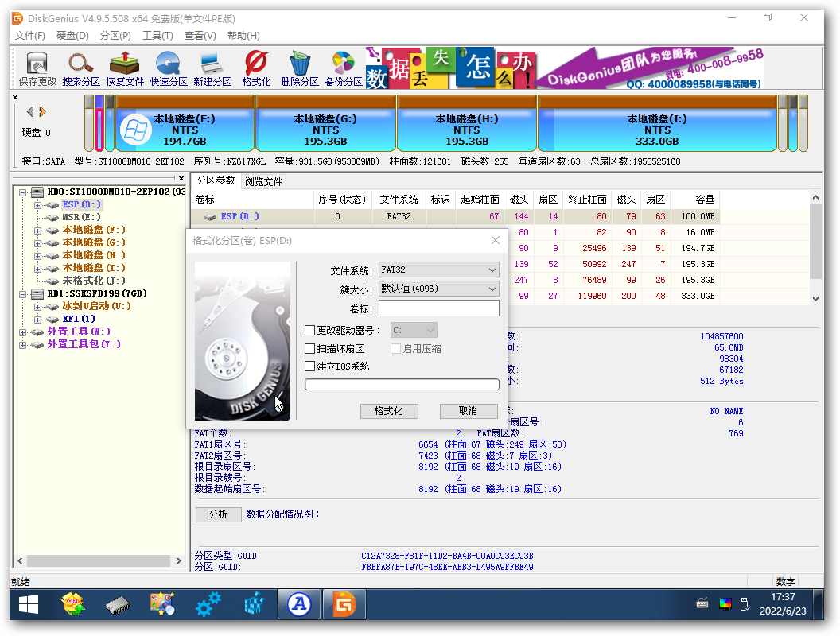Expand ESP (D:) tree node
The image size is (840, 636).
(x=37, y=204)
